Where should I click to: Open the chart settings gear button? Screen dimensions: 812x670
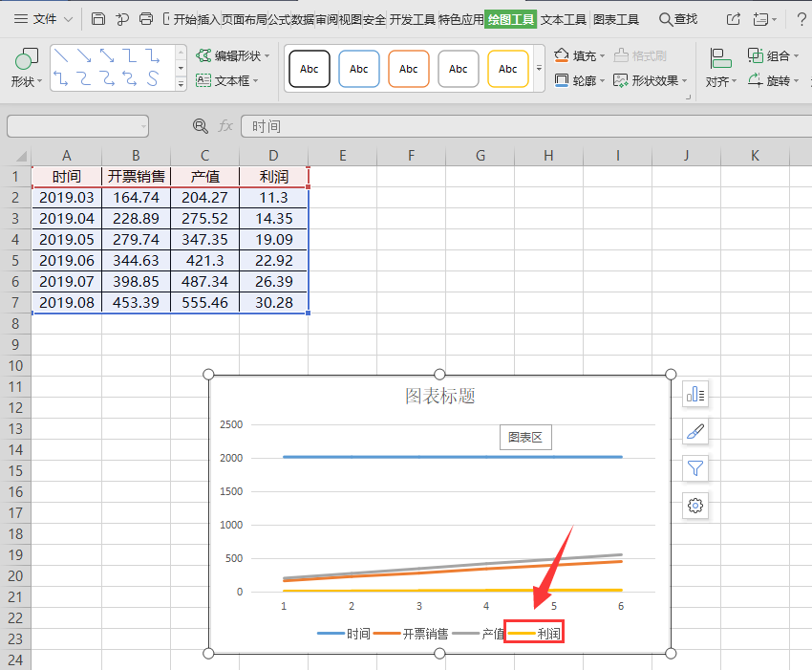click(x=695, y=506)
